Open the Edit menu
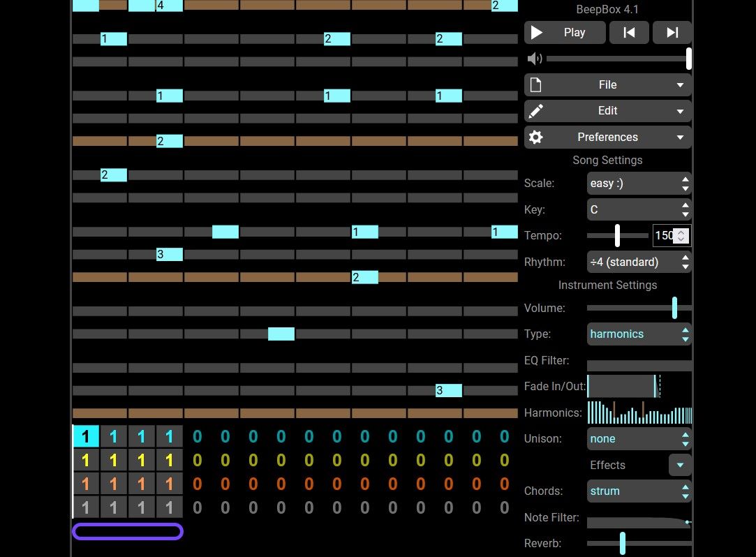The image size is (756, 557). 607,111
